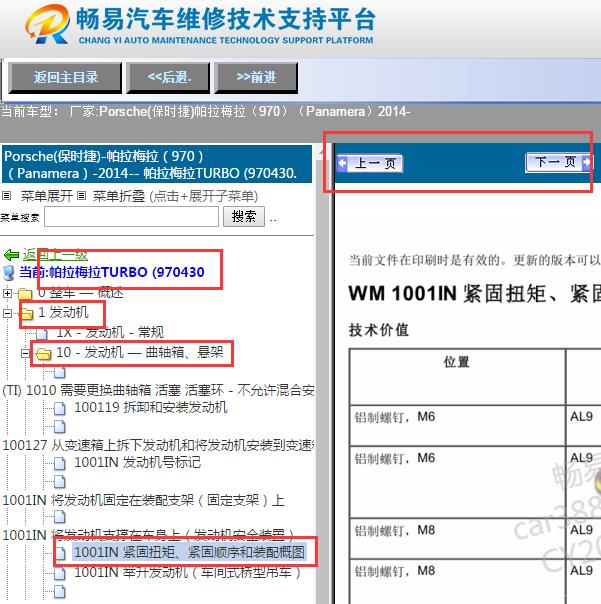Open 1001IN 发动机号标记 document
601x604 pixels.
[137, 462]
